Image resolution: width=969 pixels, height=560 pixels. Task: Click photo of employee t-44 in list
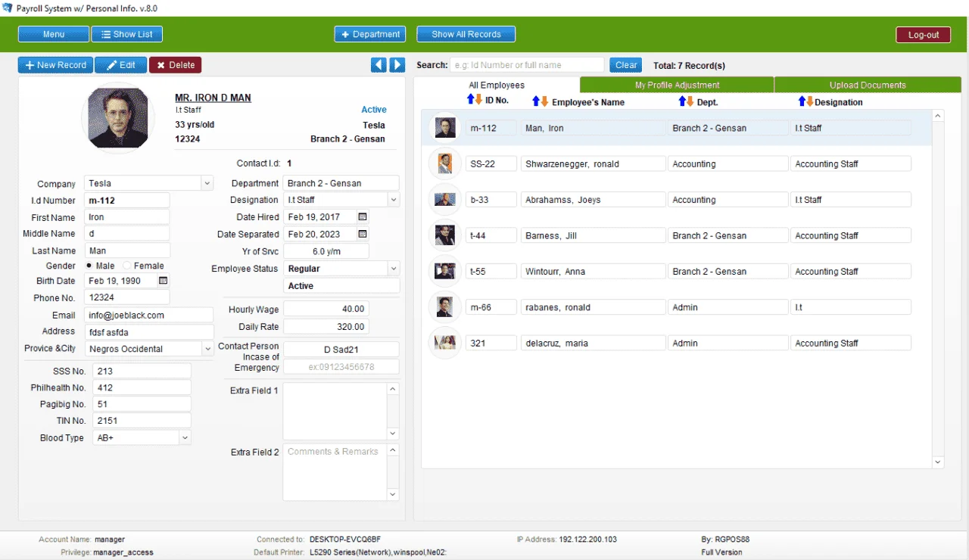click(x=445, y=235)
